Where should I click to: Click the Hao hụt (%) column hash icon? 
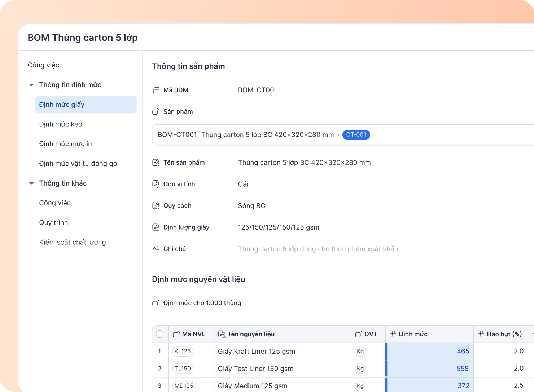481,334
